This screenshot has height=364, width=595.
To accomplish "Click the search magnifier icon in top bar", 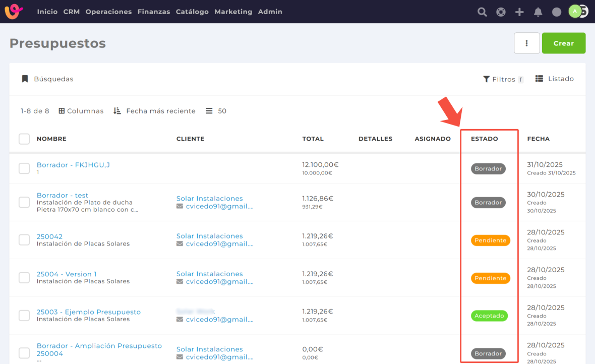I will [482, 12].
